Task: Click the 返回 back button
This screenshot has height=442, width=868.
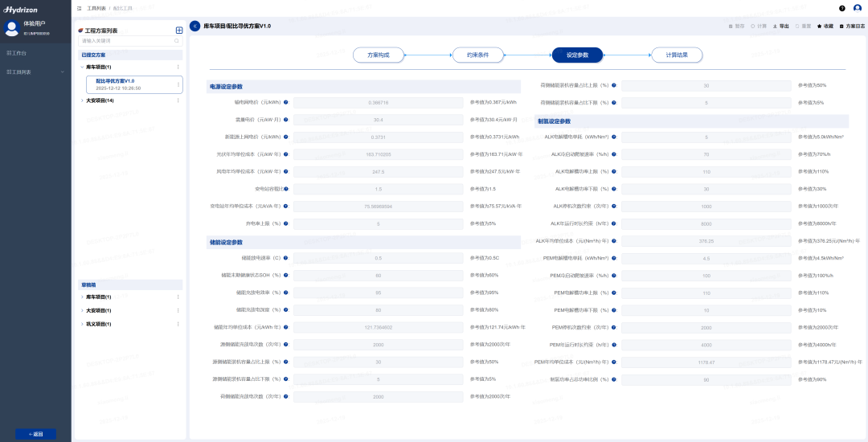Action: [35, 434]
